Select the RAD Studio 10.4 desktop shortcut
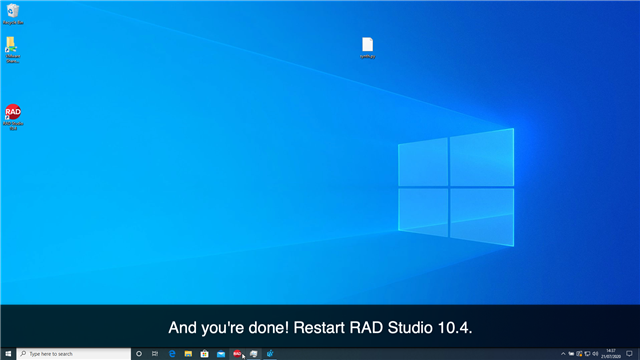 [13, 117]
